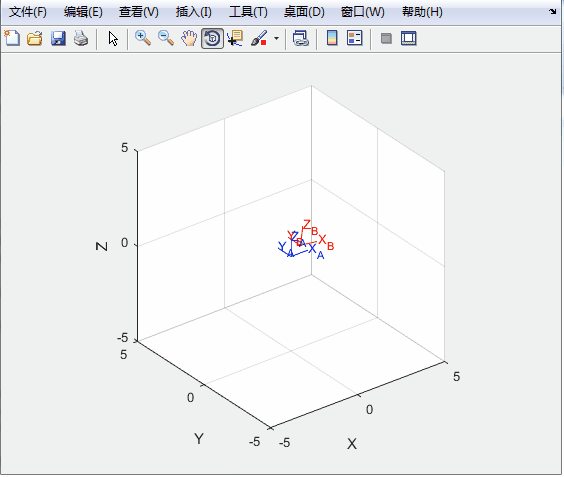
Task: Open the 查看(V) menu
Action: pos(138,12)
